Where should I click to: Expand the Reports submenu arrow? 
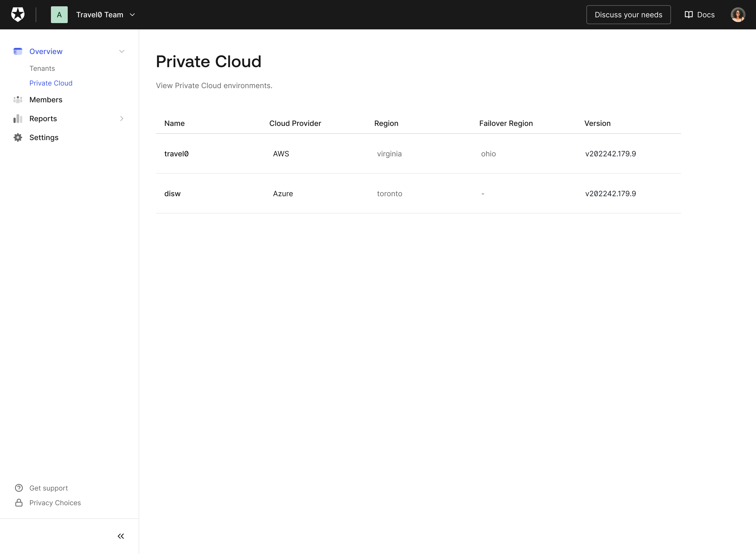pyautogui.click(x=122, y=119)
